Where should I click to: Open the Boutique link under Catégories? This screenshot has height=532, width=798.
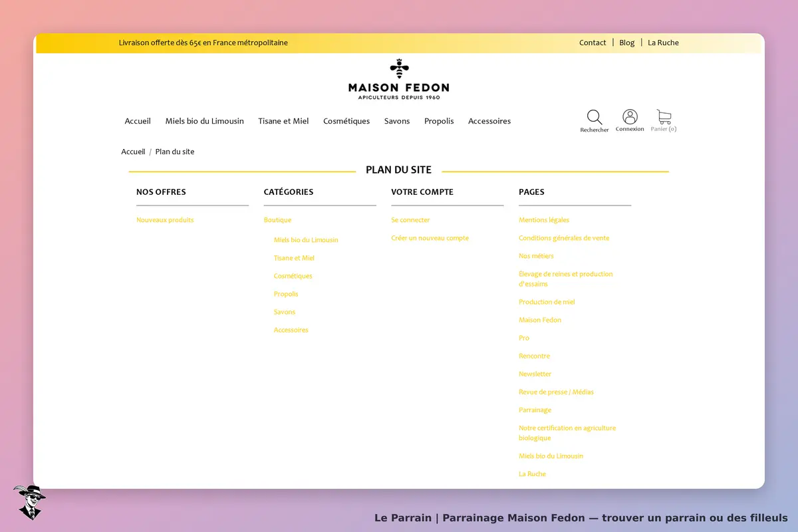277,220
